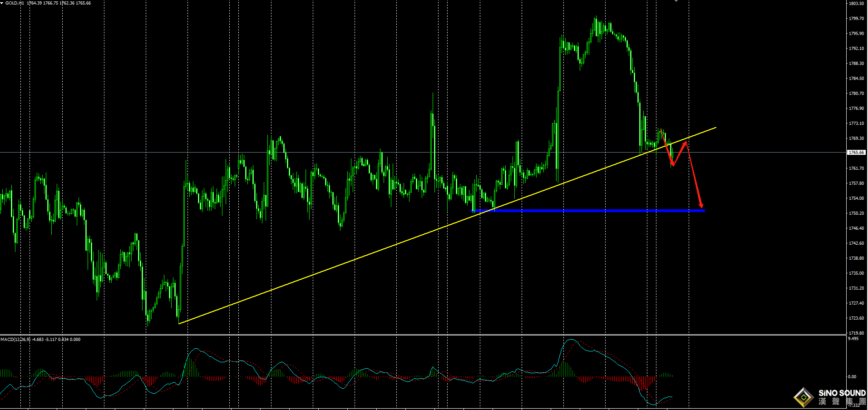Click the left starting point of yellow trendline
Viewport: 868px width, 410px height.
(180, 323)
